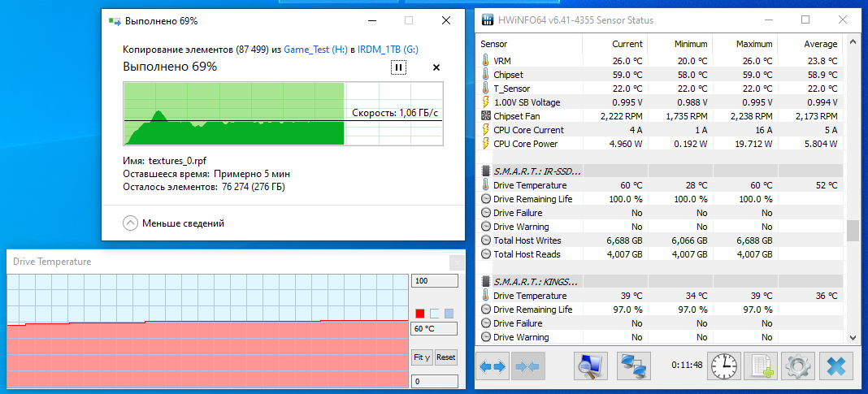Select the T_Sensor row
Screen dimensions: 868x394
point(660,89)
